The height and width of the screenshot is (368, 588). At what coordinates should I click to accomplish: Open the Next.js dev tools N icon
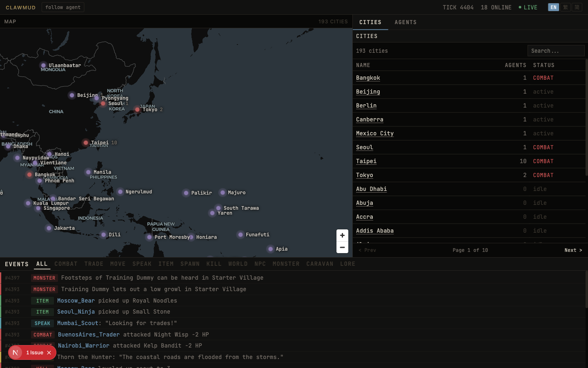coord(16,352)
